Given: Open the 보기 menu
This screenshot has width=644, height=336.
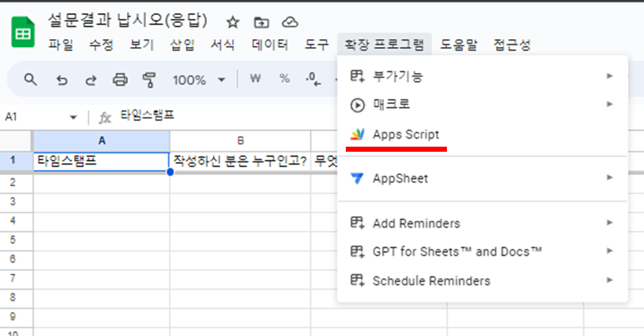Looking at the screenshot, I should pyautogui.click(x=142, y=44).
